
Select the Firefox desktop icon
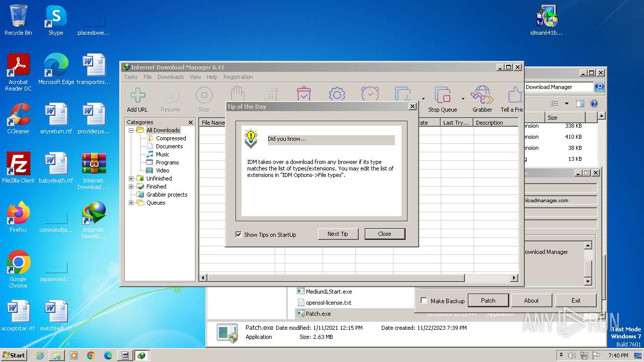18,218
